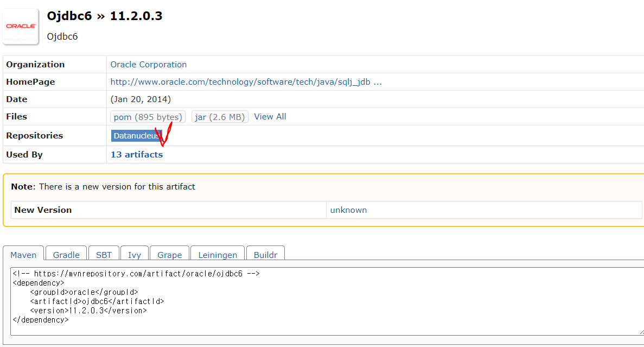Click the New Version label cell
Viewport: 644px width, 347px height.
(168, 210)
